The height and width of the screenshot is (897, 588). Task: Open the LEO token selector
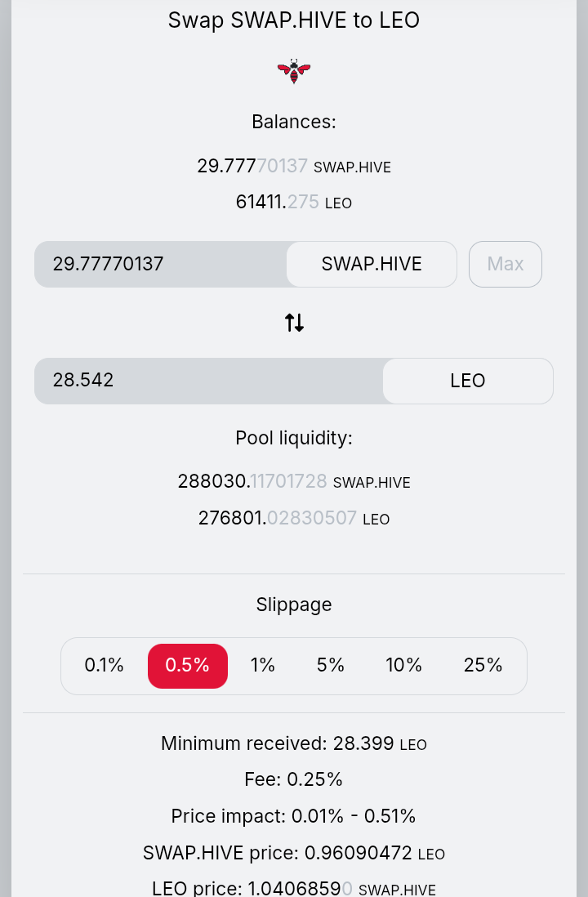tap(468, 381)
